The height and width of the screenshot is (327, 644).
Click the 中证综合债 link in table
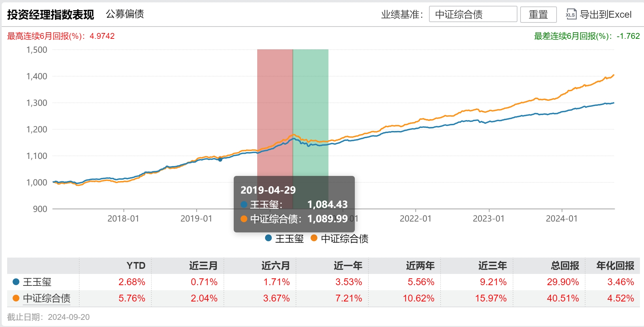tap(47, 298)
